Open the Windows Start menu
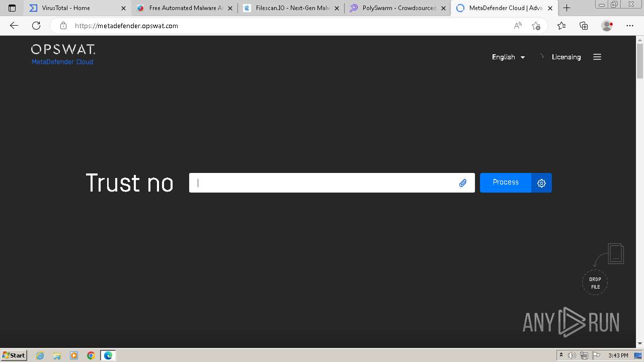This screenshot has height=362, width=644. pos(14,355)
